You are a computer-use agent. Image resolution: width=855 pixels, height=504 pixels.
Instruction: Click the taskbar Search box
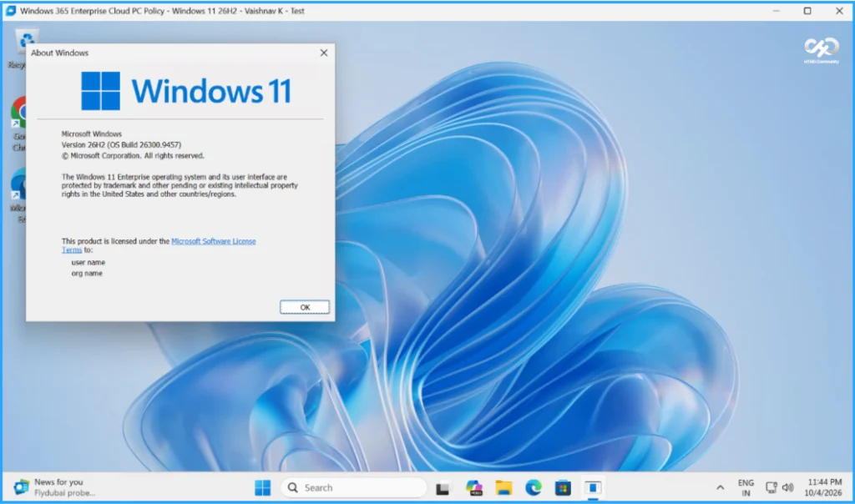click(x=353, y=487)
